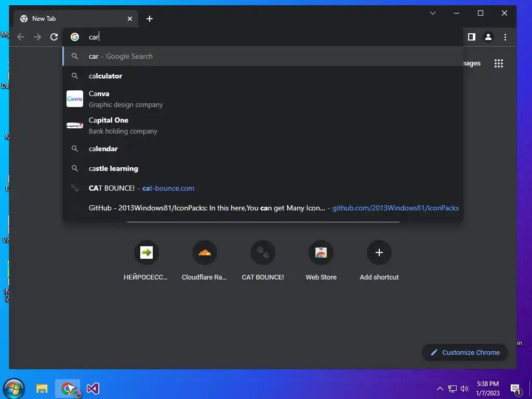Click the Chrome taskbar icon
This screenshot has height=399, width=532.
pos(68,389)
